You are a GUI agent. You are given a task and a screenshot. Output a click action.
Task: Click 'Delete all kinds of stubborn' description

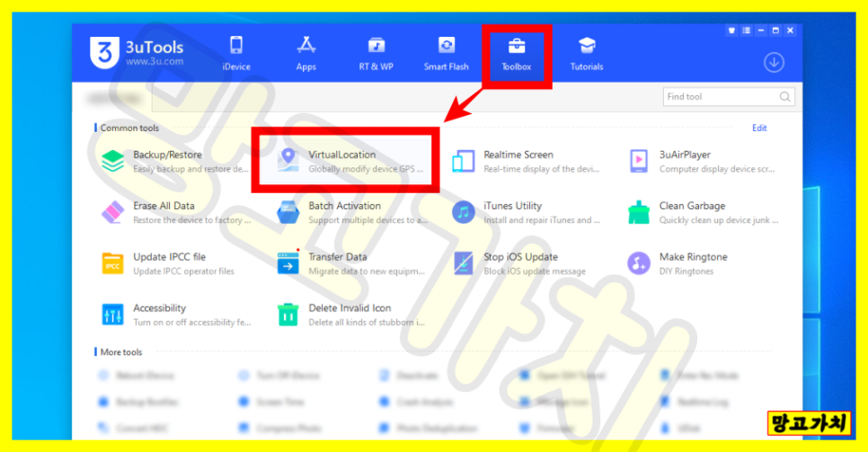tap(367, 322)
